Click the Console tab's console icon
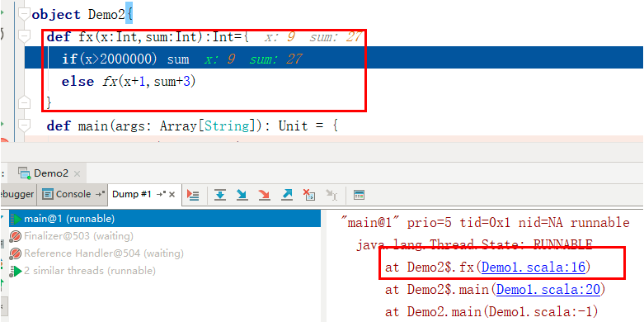 tap(48, 194)
